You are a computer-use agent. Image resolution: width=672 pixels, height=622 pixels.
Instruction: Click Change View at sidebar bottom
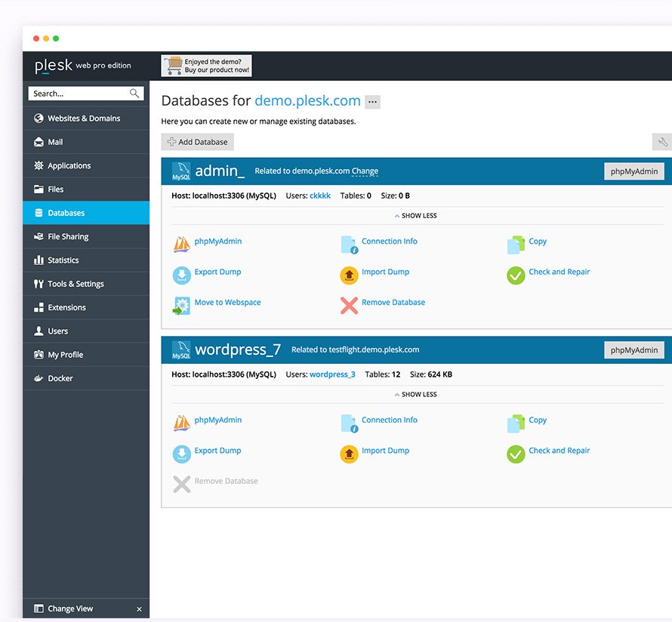pos(70,608)
